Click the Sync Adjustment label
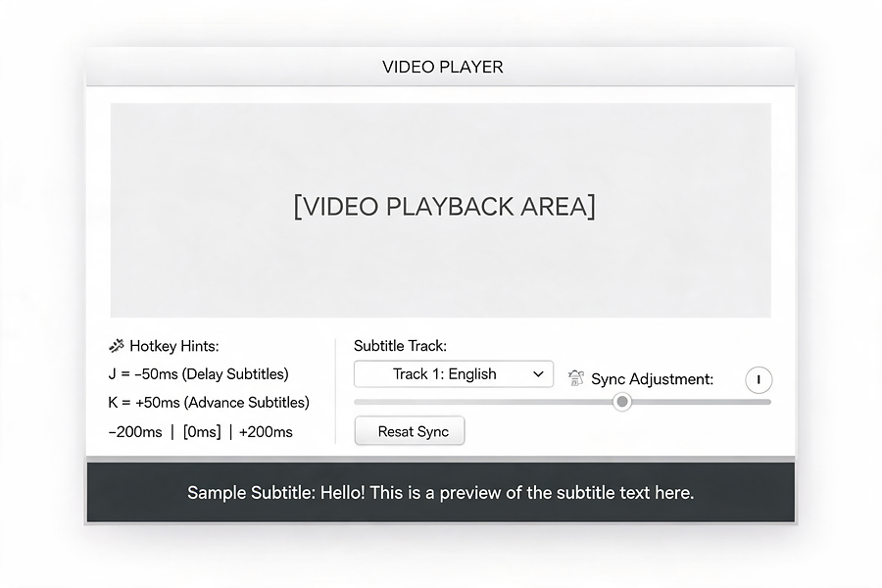This screenshot has width=882, height=588. (x=652, y=379)
